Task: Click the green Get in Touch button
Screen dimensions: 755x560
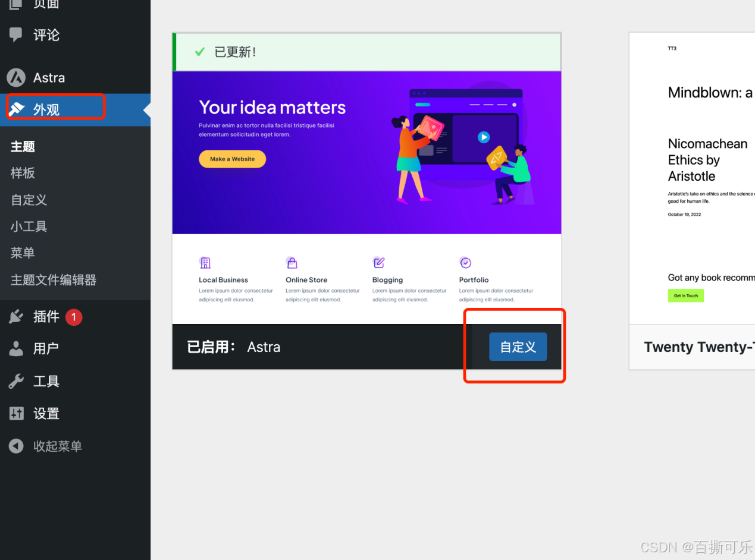Action: (x=686, y=295)
